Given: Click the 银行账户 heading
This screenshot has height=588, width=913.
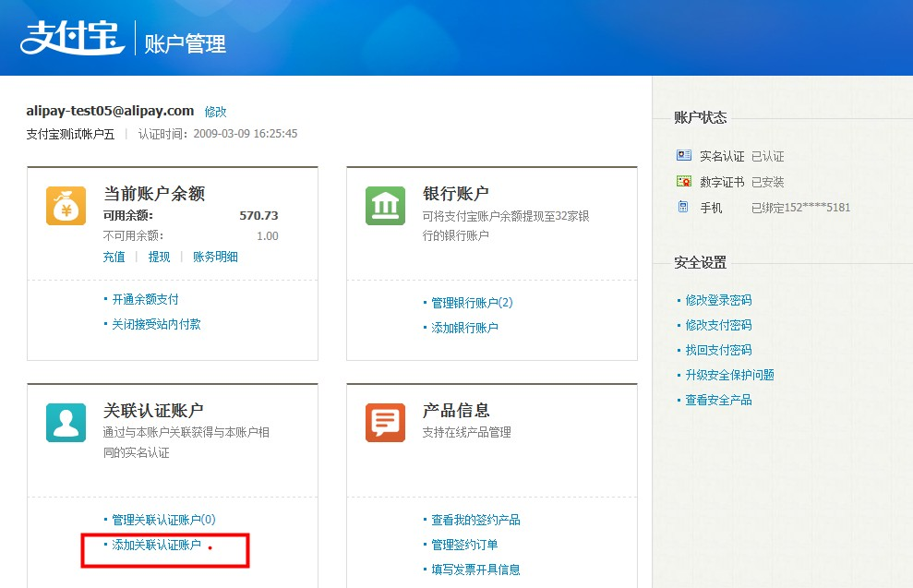Looking at the screenshot, I should pos(455,193).
